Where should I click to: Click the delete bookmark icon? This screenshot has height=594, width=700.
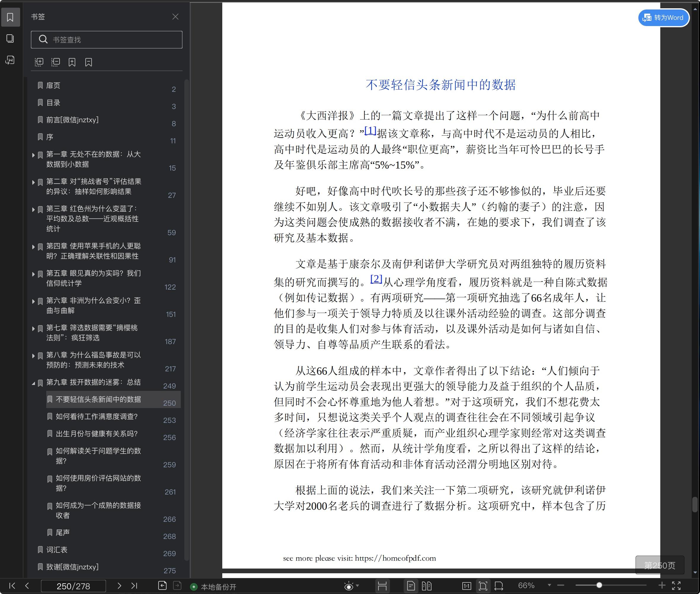click(89, 62)
